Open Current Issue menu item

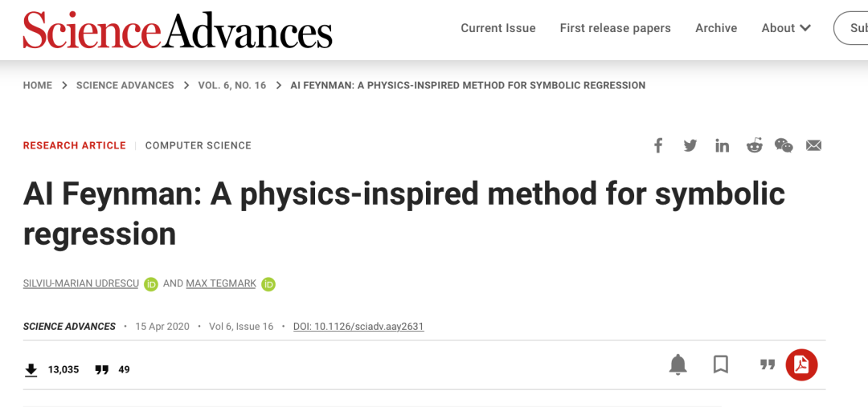tap(497, 28)
